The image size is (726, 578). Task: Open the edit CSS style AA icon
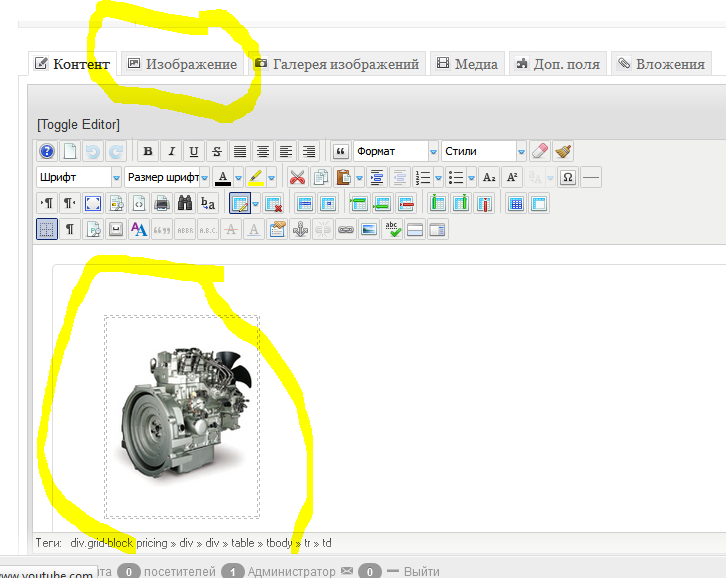139,229
